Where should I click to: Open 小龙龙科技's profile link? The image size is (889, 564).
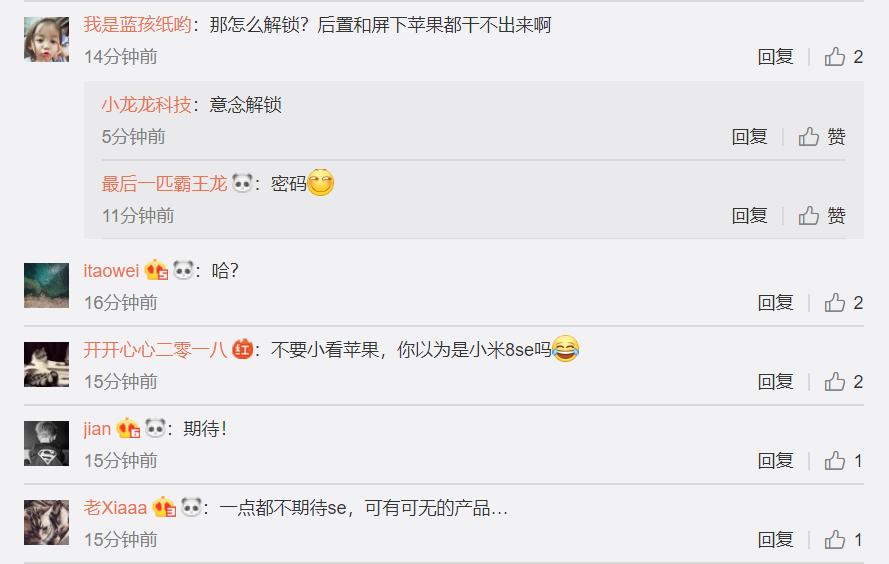pos(146,105)
